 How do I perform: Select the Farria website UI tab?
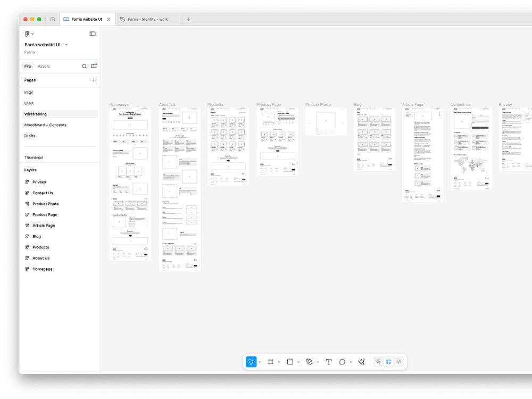(x=87, y=19)
